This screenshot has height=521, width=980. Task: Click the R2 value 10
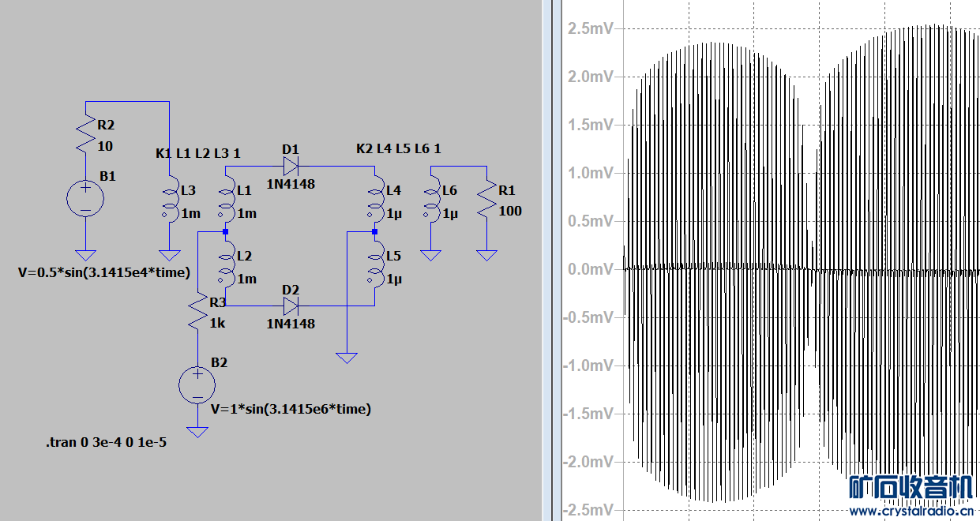click(x=105, y=146)
